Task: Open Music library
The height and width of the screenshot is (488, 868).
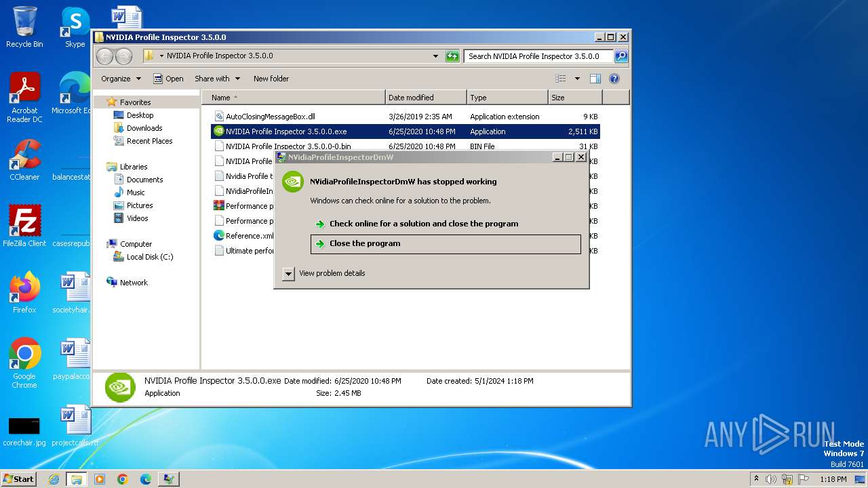Action: tap(136, 192)
